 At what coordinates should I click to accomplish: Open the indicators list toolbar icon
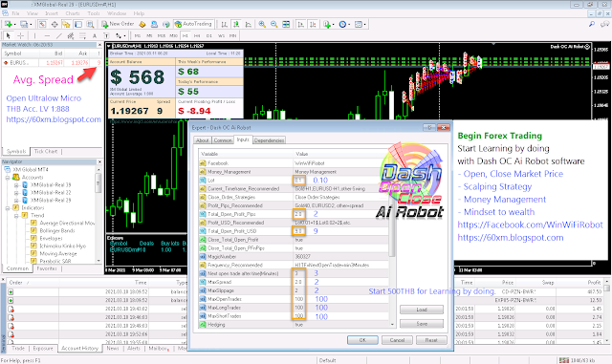pyautogui.click(x=327, y=24)
